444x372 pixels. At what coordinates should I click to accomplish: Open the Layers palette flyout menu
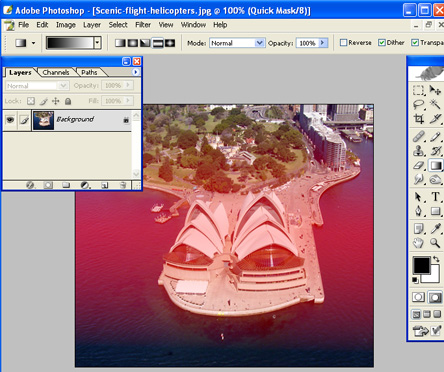(x=135, y=72)
